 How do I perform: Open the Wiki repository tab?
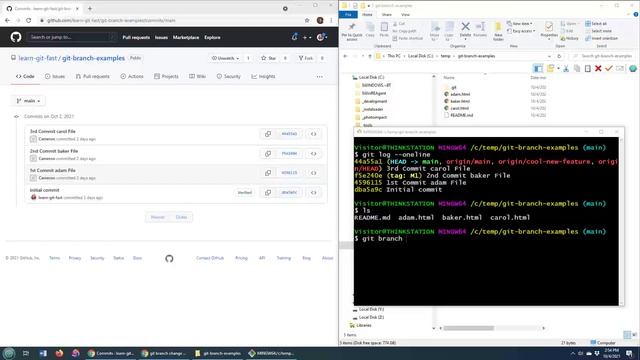198,76
